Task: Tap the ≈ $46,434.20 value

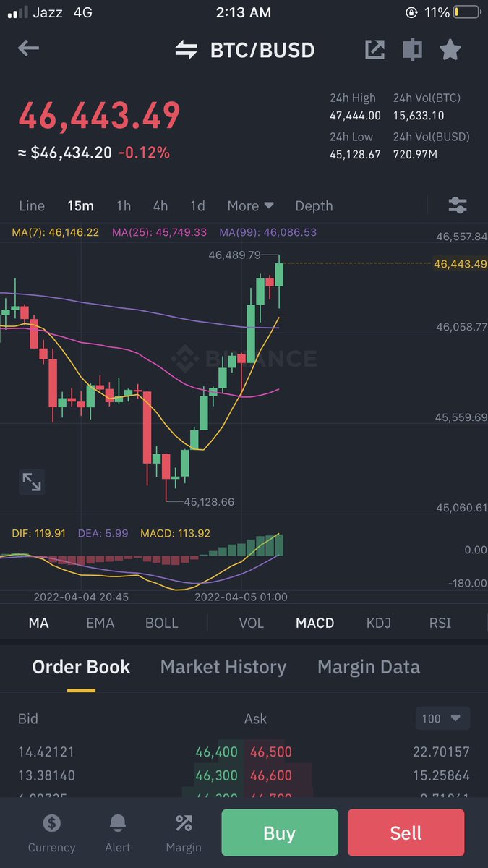Action: 64,153
